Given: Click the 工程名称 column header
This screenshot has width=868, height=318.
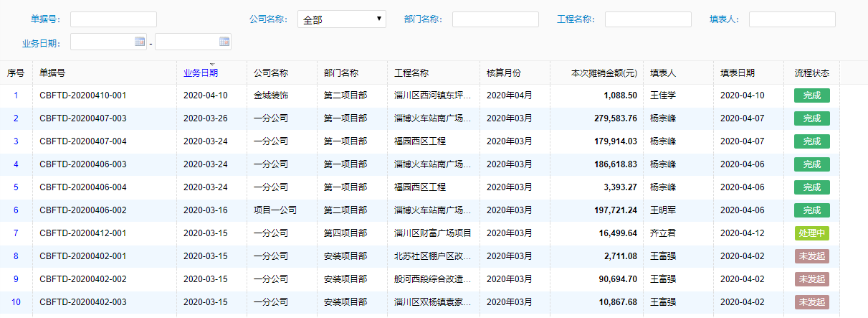Looking at the screenshot, I should [411, 73].
